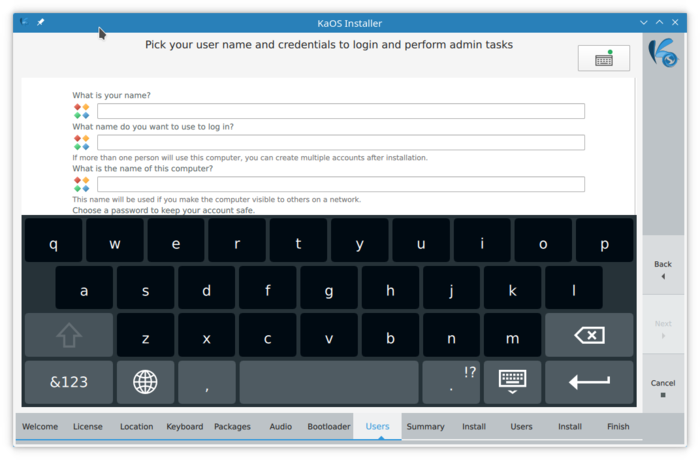This screenshot has width=700, height=460.
Task: Hide keyboard with the keyboard-down key
Action: (x=512, y=382)
